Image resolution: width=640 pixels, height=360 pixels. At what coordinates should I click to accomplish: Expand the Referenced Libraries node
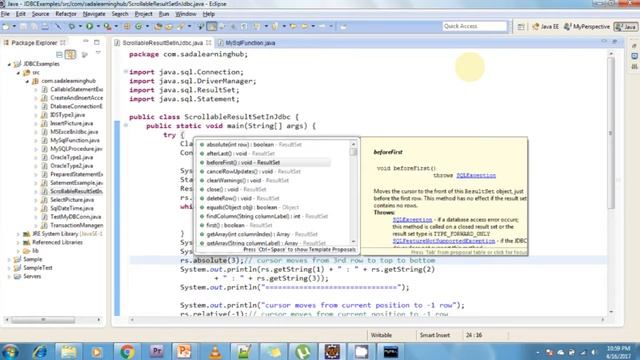tap(18, 243)
